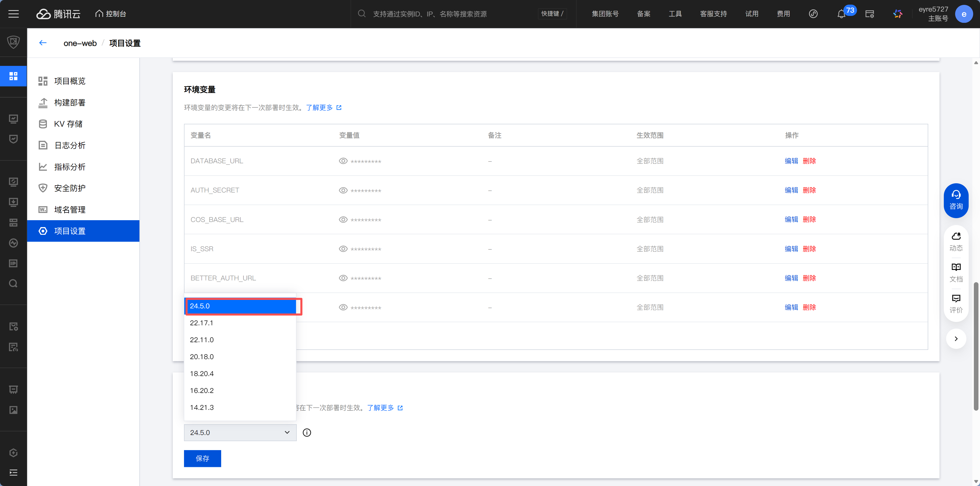Open the 文档 book icon

956,272
